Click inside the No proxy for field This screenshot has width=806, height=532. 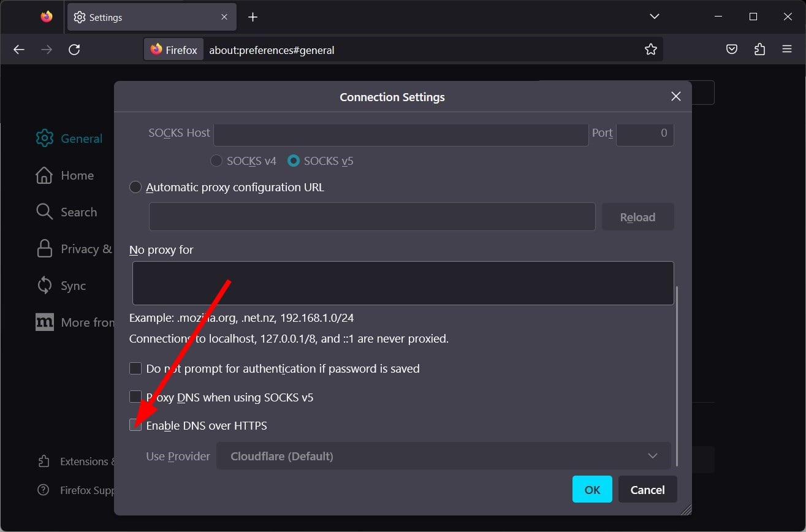[403, 282]
